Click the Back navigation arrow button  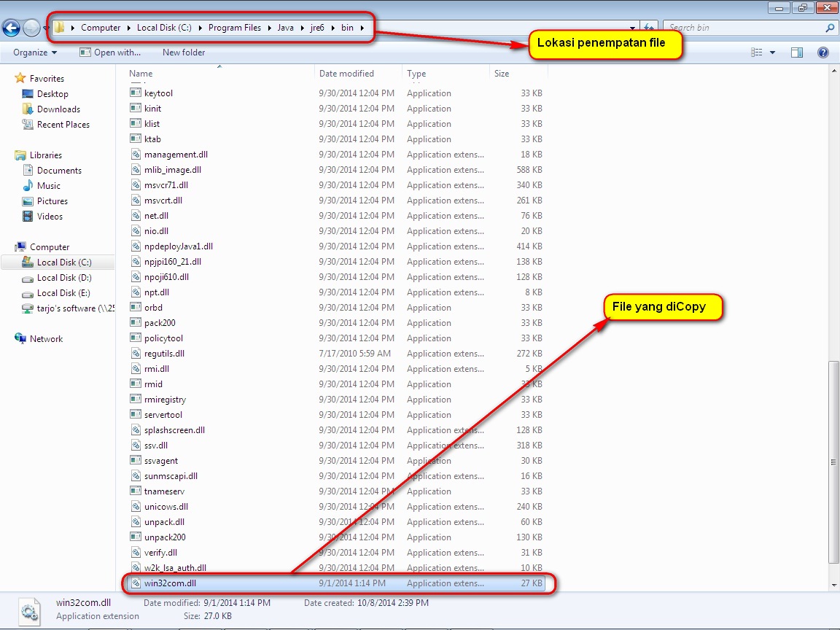click(12, 28)
